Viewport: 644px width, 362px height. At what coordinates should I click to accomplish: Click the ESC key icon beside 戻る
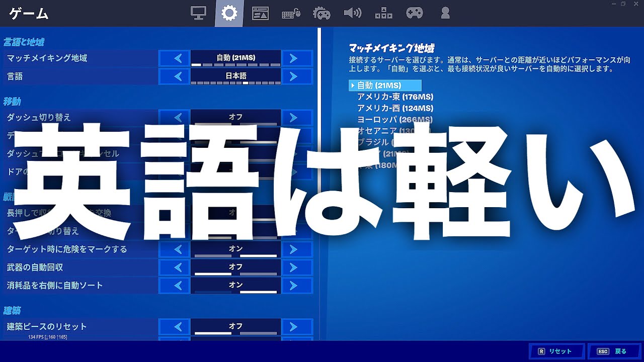pyautogui.click(x=603, y=351)
